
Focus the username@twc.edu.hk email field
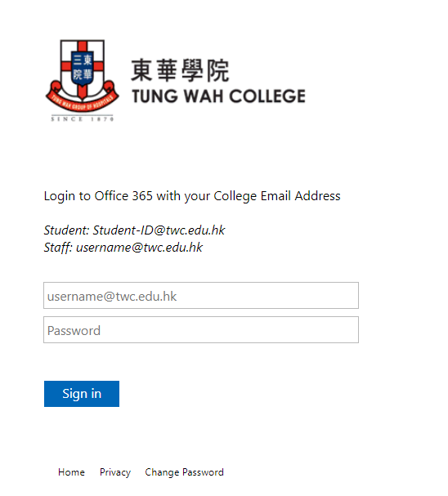(201, 296)
